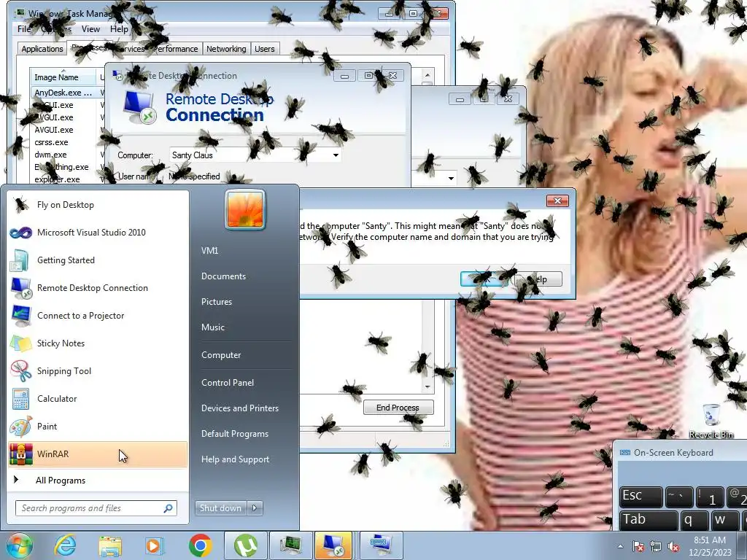Image resolution: width=747 pixels, height=560 pixels.
Task: Open Fly on Desktop from Start menu
Action: tap(98, 205)
